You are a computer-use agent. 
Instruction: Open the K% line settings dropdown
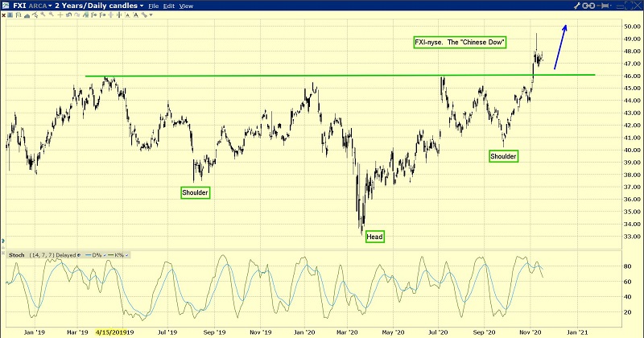127,255
